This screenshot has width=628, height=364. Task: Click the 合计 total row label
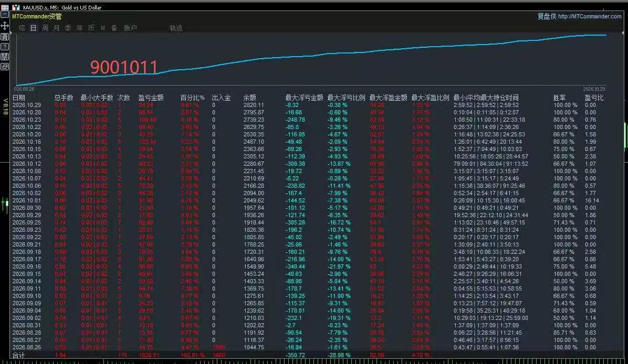(19, 355)
